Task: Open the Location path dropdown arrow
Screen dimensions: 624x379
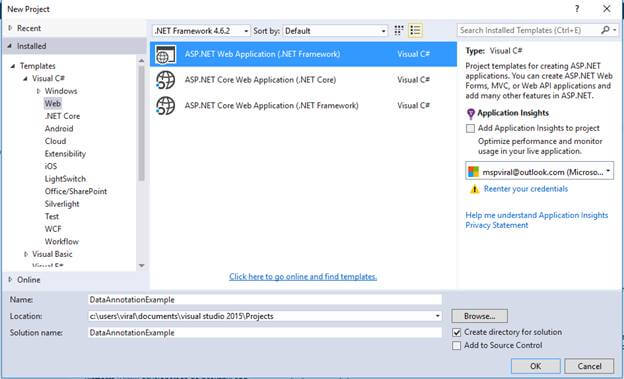Action: 437,316
